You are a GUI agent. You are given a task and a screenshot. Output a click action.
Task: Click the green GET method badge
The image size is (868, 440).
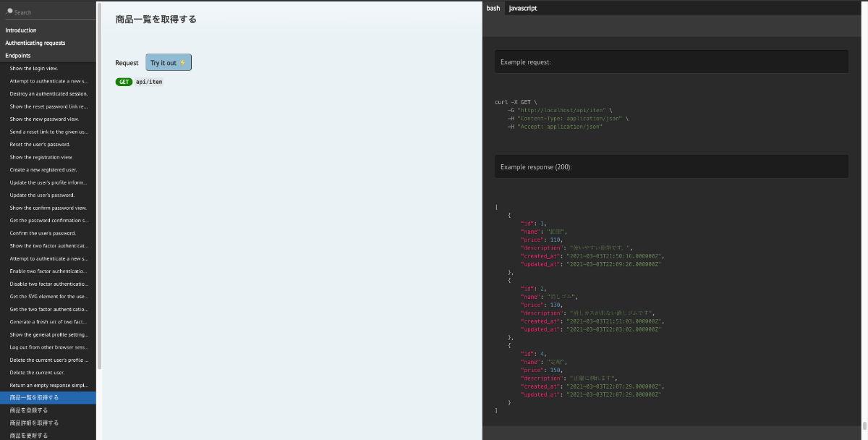point(124,82)
